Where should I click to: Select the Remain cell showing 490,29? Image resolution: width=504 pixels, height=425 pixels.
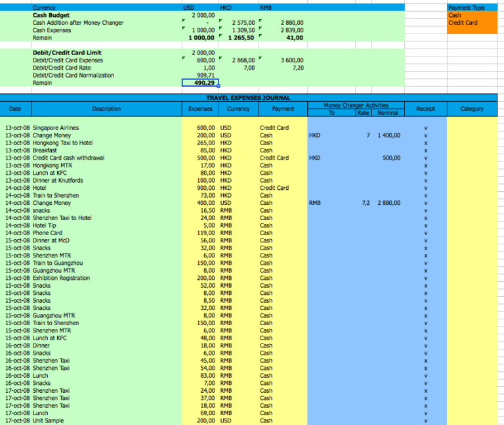pos(200,83)
